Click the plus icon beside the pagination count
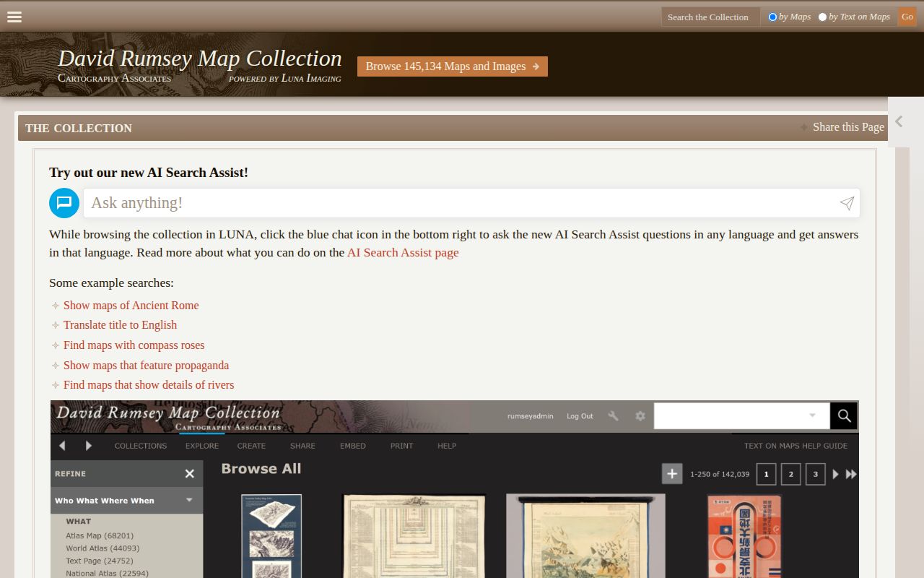 (x=671, y=473)
